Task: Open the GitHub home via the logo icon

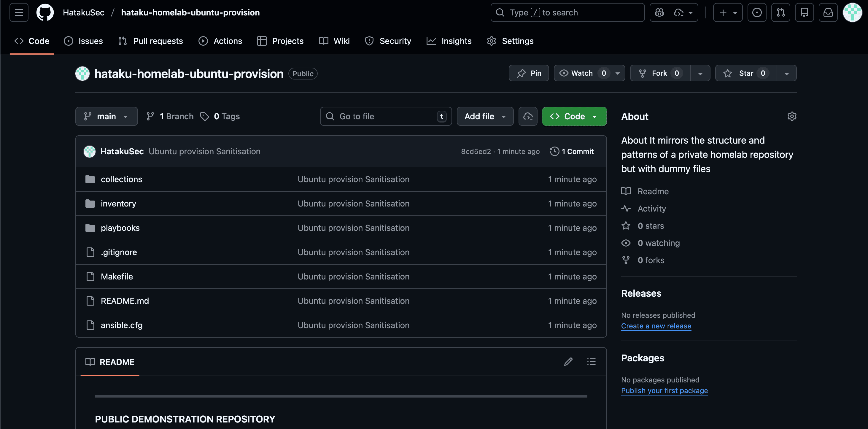Action: point(45,12)
